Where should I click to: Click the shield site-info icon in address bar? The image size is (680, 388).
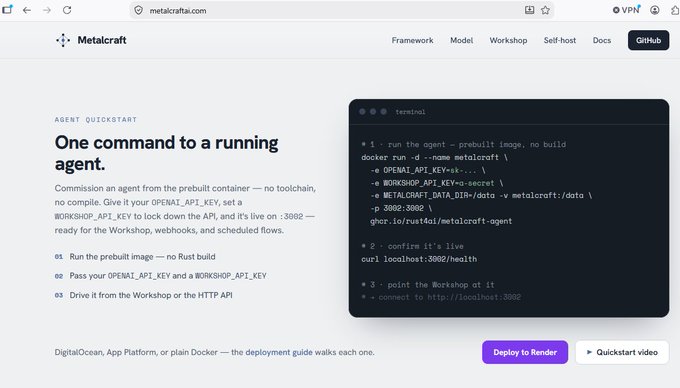pos(138,10)
